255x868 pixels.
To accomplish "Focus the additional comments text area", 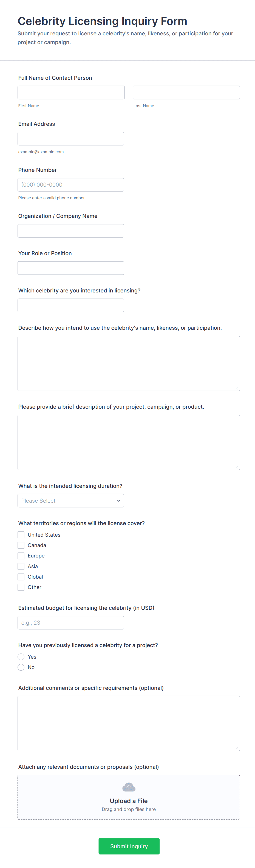I will [129, 723].
